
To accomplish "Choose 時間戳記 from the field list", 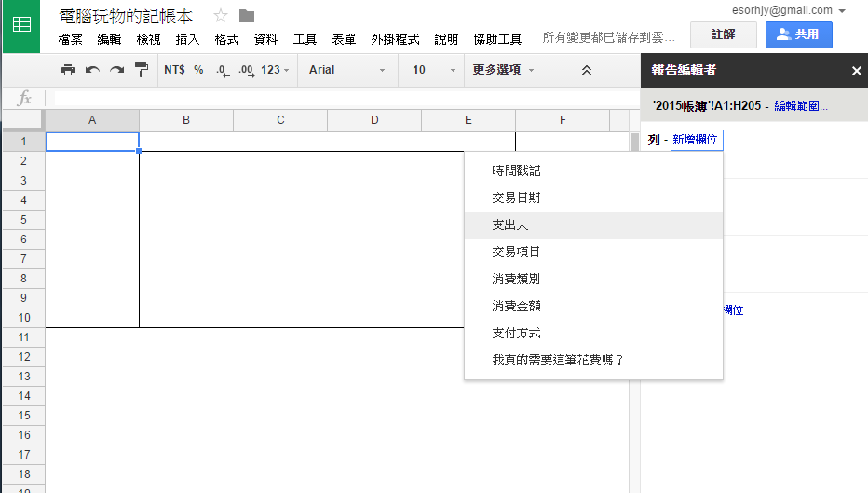I will tap(593, 171).
